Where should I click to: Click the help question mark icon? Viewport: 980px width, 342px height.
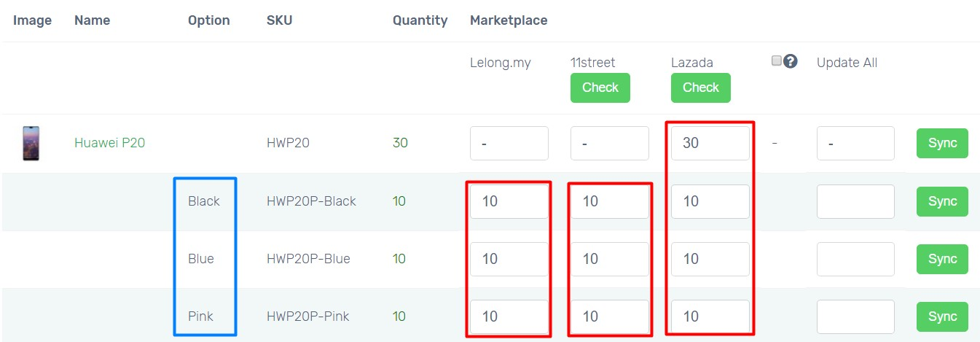[791, 61]
